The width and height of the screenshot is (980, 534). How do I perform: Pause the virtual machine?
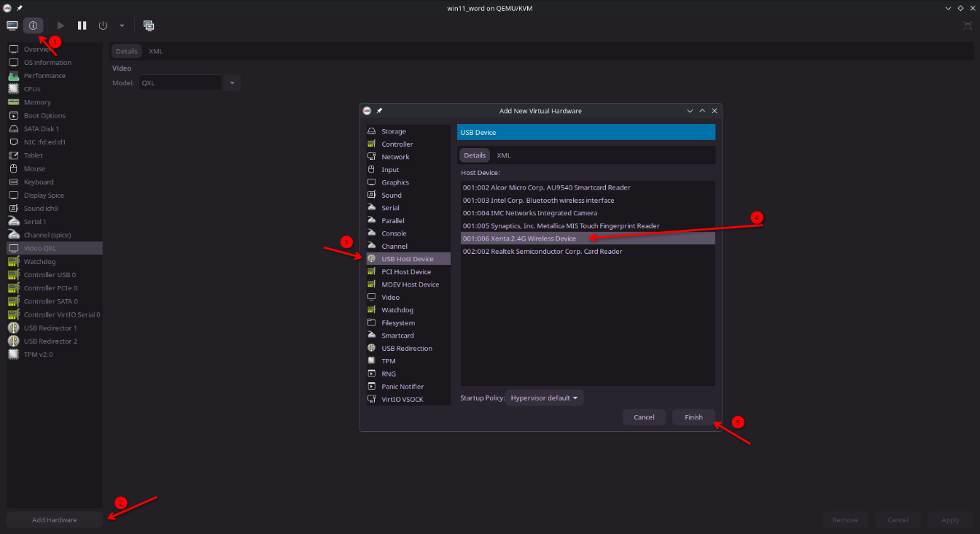click(x=82, y=26)
